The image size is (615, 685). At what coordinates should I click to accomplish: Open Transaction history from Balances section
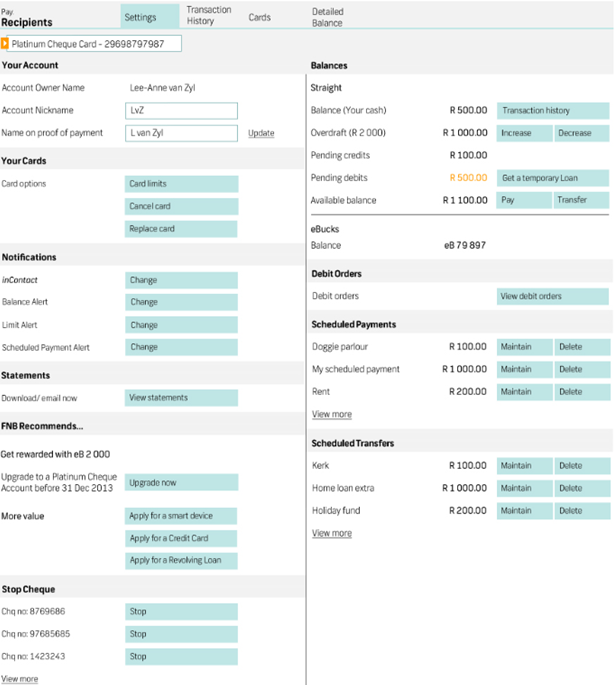coord(553,111)
